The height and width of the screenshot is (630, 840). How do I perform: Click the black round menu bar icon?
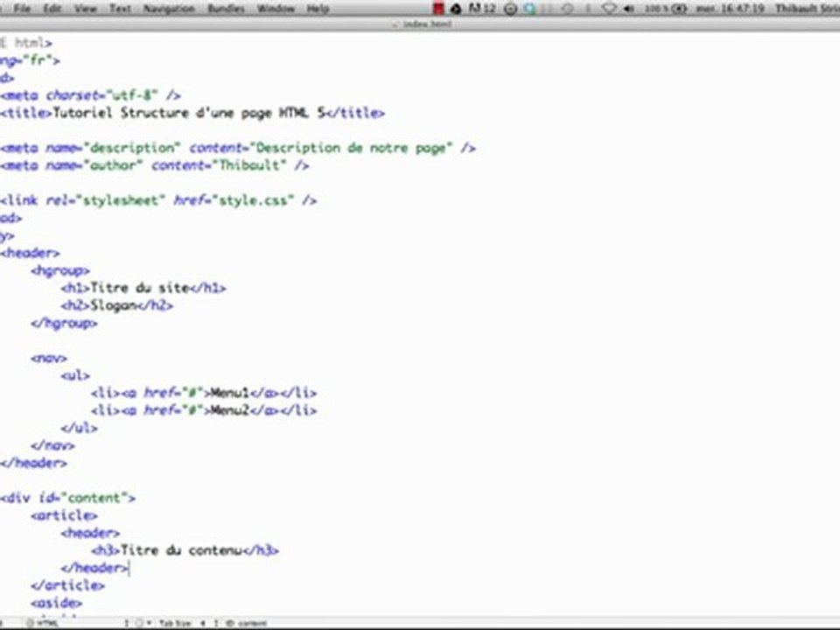[456, 9]
